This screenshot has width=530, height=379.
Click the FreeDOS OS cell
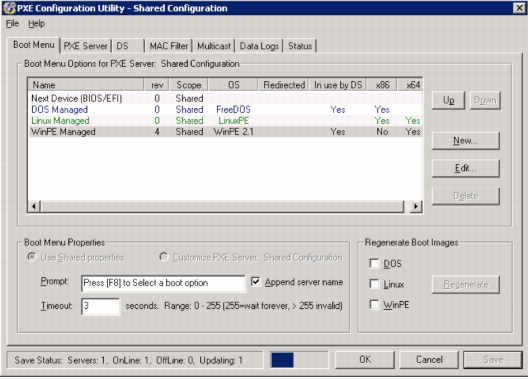233,110
